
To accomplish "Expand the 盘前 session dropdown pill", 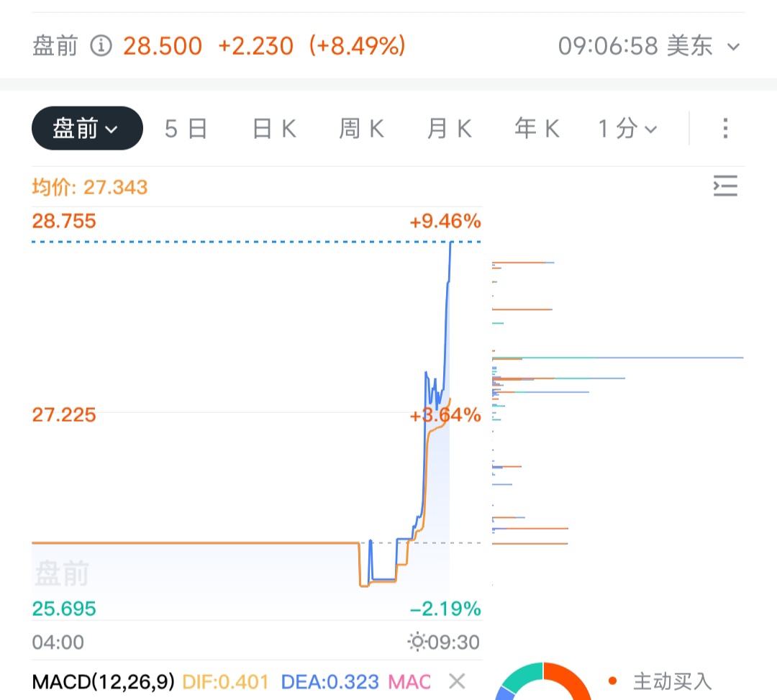I will click(x=87, y=128).
